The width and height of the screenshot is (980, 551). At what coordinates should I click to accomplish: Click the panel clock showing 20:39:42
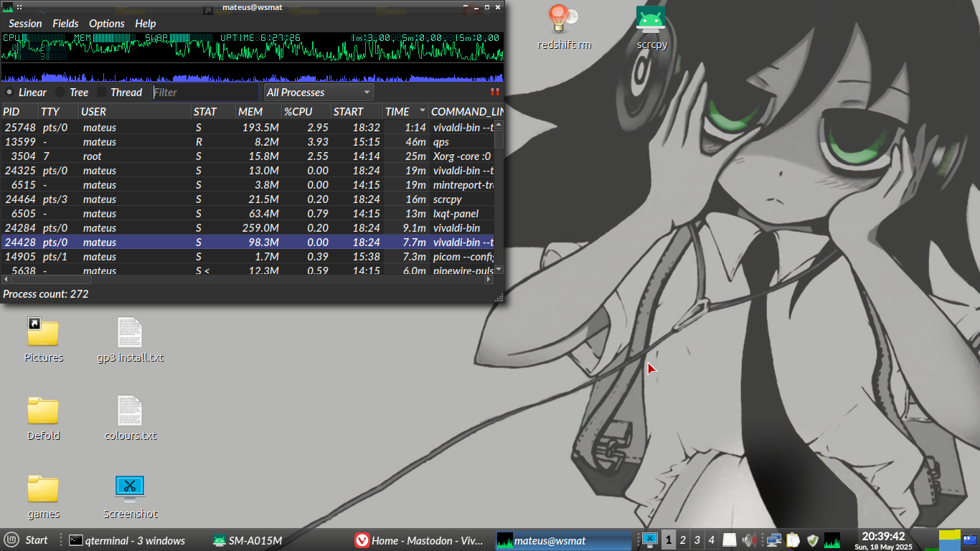883,540
